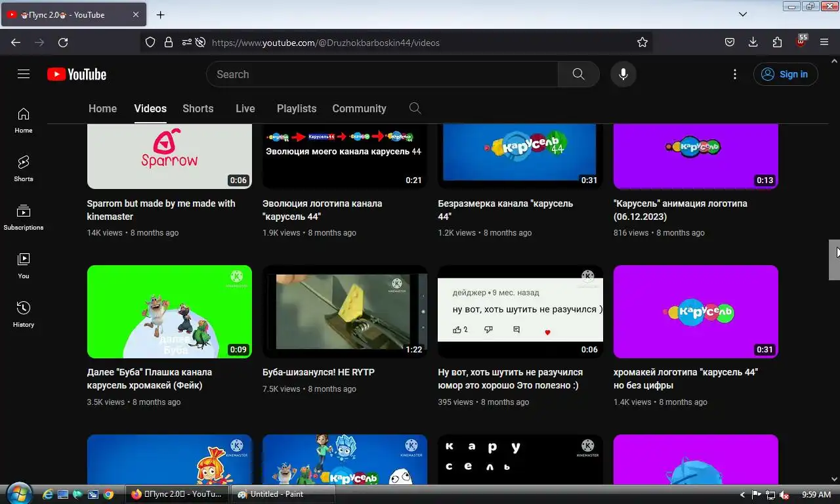Open 'хромакей логотипа' video title
This screenshot has width=840, height=504.
click(x=686, y=379)
